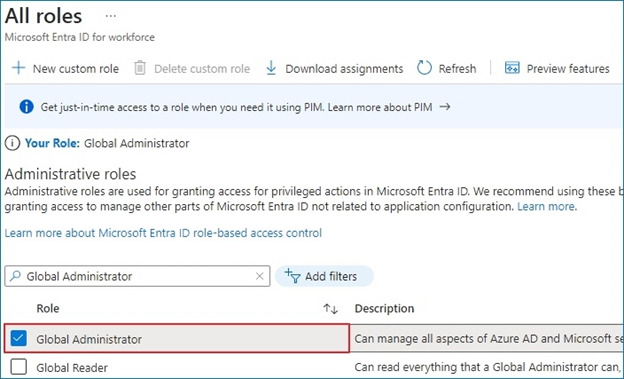The image size is (624, 379).
Task: Select the New custom role command
Action: click(x=65, y=68)
